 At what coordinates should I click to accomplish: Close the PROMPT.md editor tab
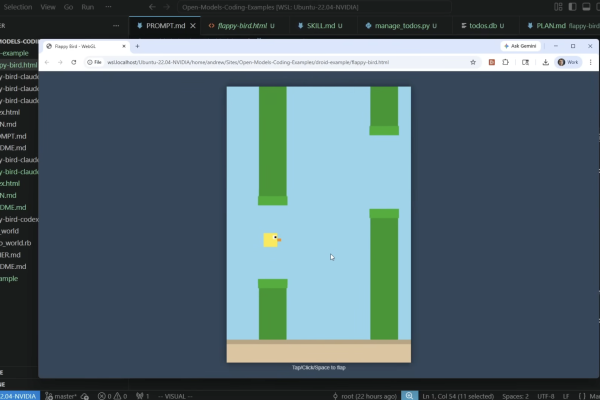[x=193, y=26]
